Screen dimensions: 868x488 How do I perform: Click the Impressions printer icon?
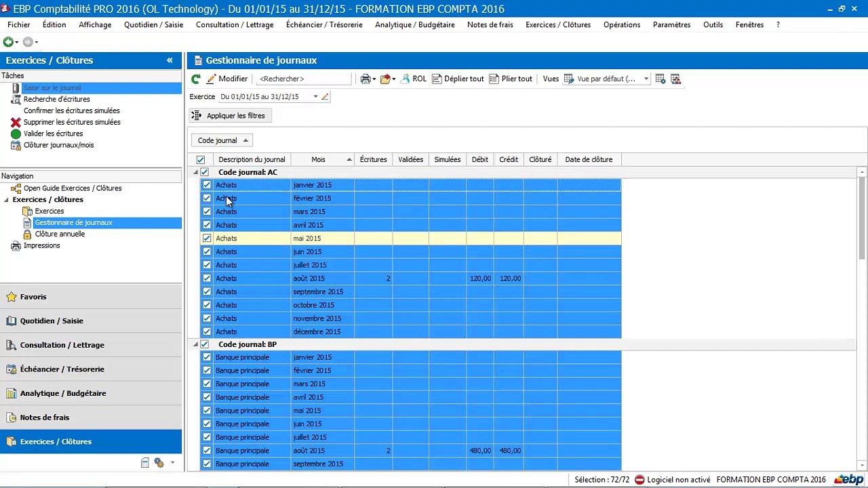tap(16, 245)
